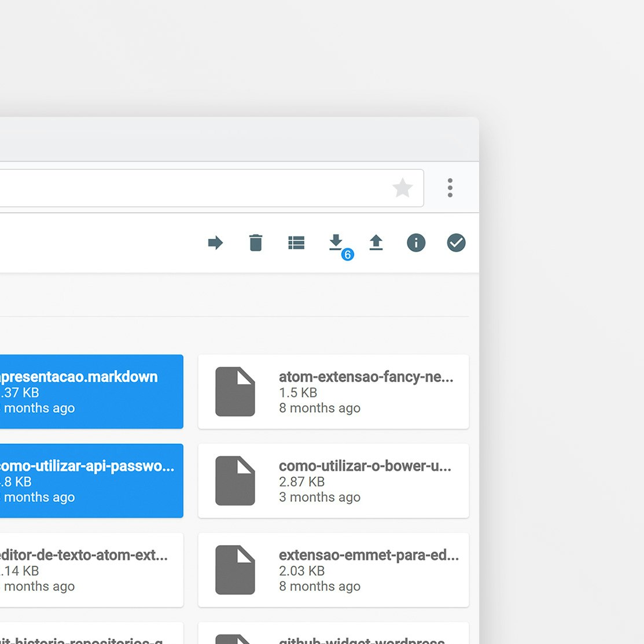Click the extensao-emmet document thumbnail
Viewport: 644px width, 644px height.
pos(235,570)
